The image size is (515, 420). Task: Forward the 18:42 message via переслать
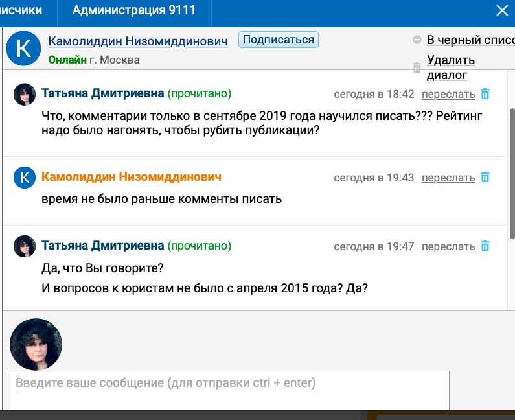[448, 95]
